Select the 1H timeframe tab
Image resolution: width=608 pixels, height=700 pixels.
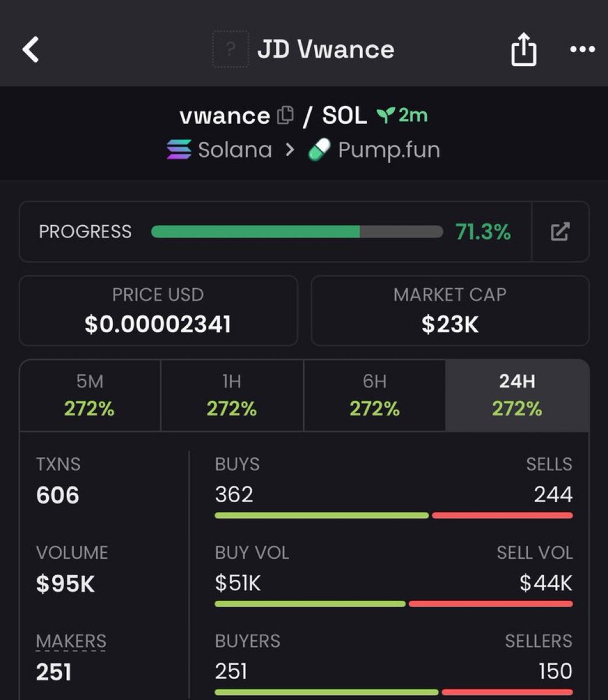231,395
